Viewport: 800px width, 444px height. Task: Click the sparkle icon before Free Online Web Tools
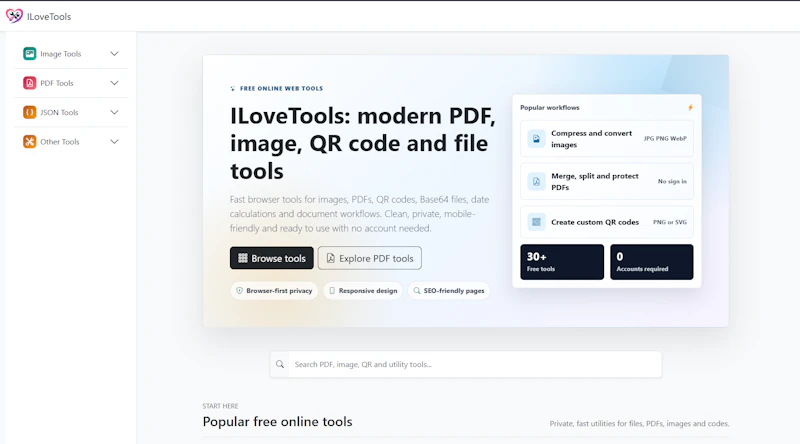tap(233, 89)
